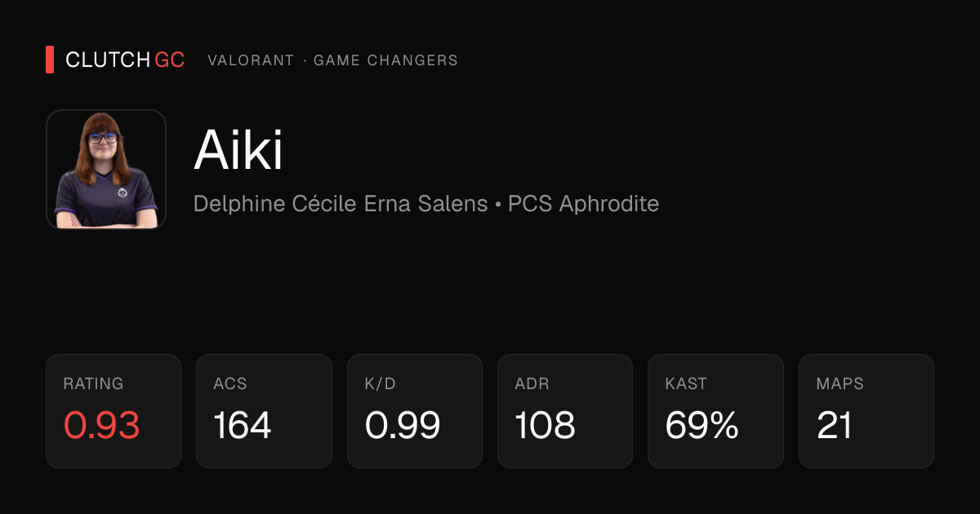This screenshot has width=980, height=514.
Task: Click the ADR stat label
Action: coord(532,383)
